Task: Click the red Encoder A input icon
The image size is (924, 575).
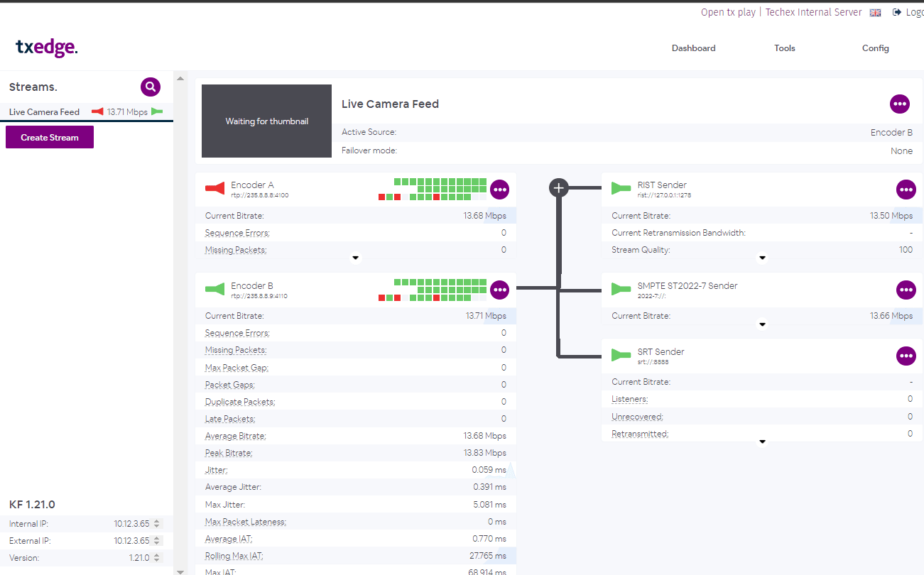Action: [214, 189]
